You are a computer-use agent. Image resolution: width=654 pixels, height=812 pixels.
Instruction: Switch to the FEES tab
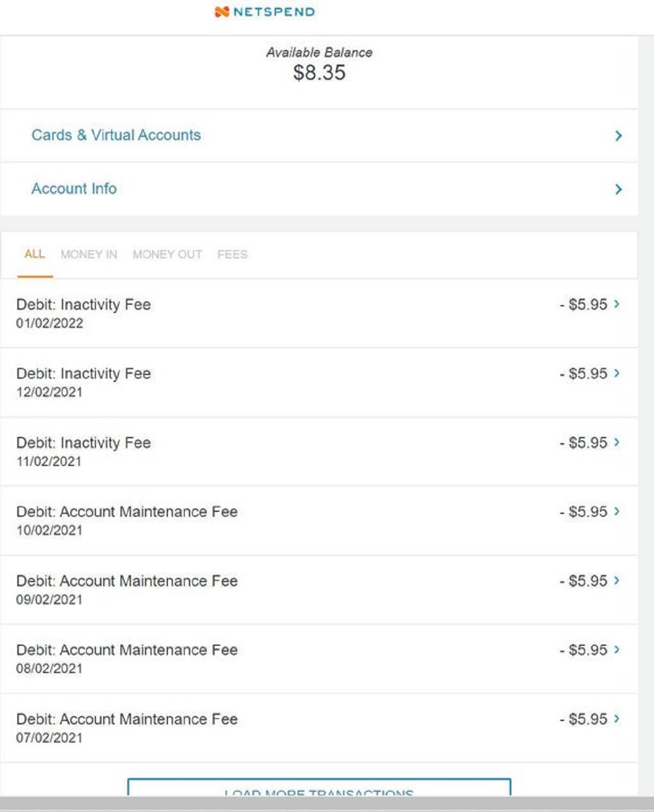pyautogui.click(x=232, y=254)
